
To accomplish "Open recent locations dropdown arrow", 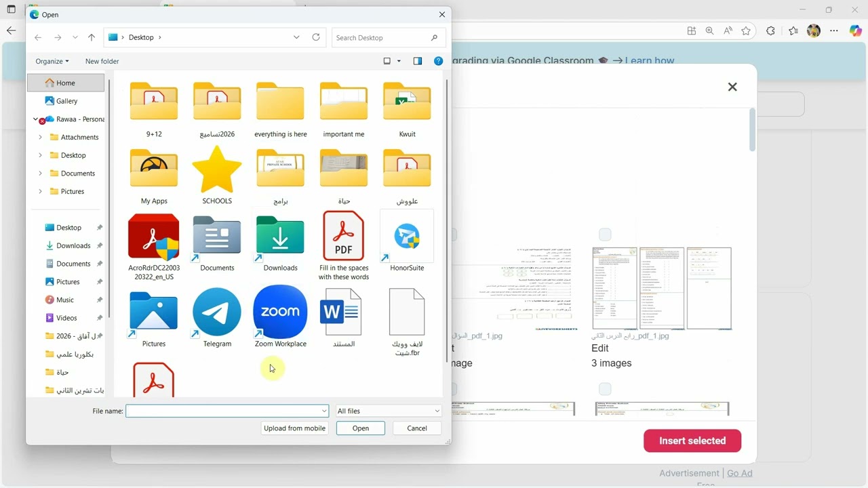I will [x=75, y=37].
